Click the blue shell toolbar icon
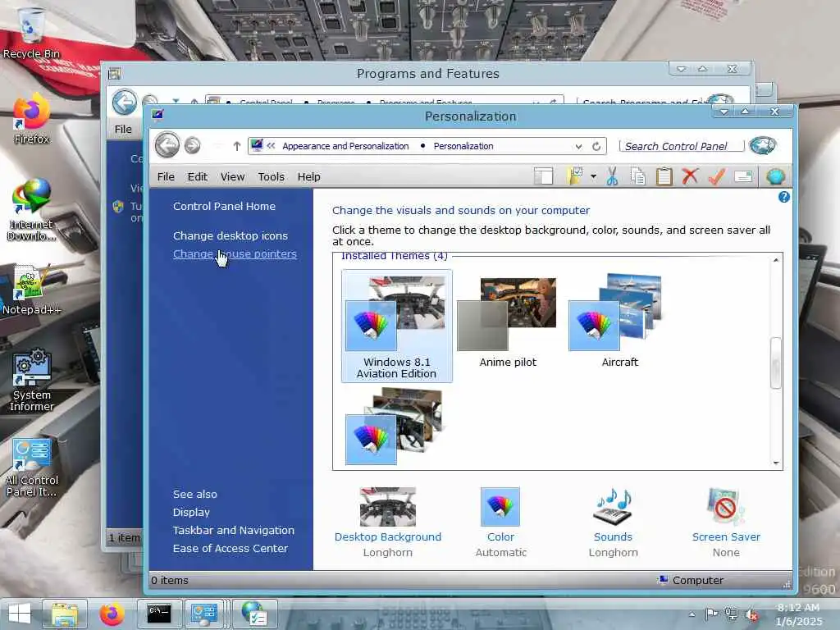 [775, 176]
